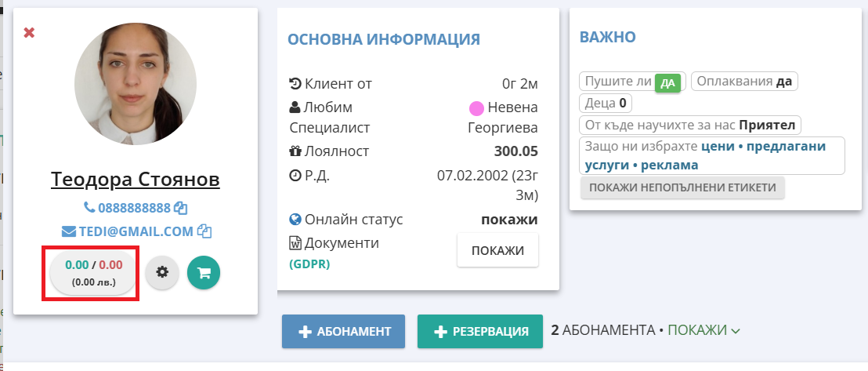Click the envelope icon beside email
868x371 pixels.
pyautogui.click(x=67, y=231)
